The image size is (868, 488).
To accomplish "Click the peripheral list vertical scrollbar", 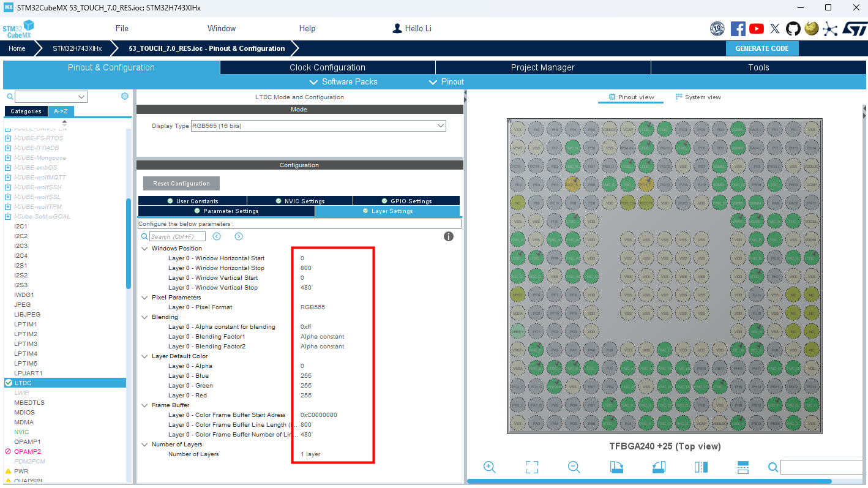I will (x=129, y=243).
